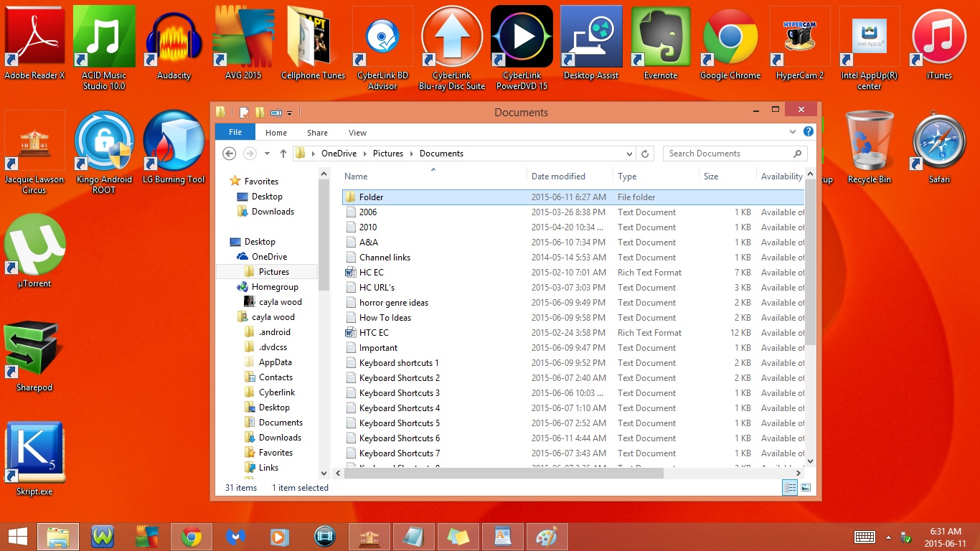
Task: Select the AVG 2015 desktop icon
Action: (243, 43)
